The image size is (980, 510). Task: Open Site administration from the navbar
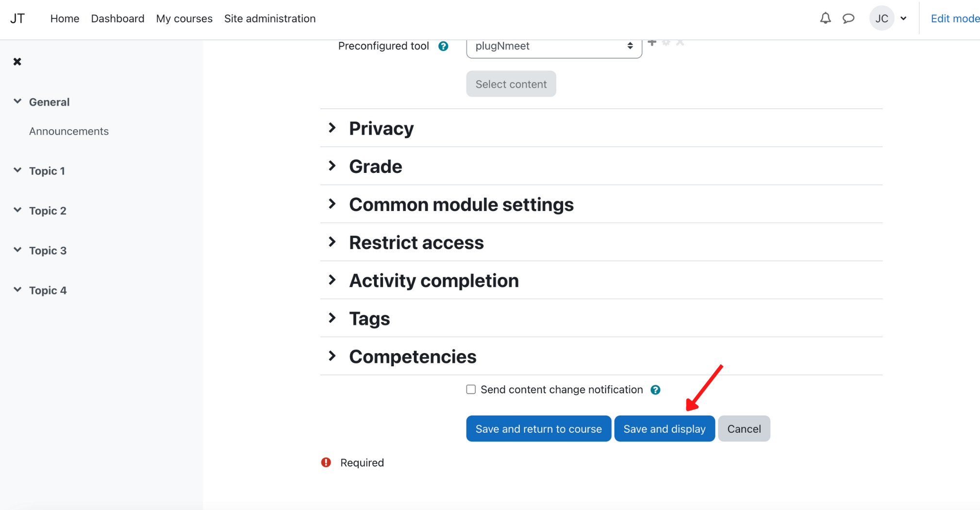point(270,18)
